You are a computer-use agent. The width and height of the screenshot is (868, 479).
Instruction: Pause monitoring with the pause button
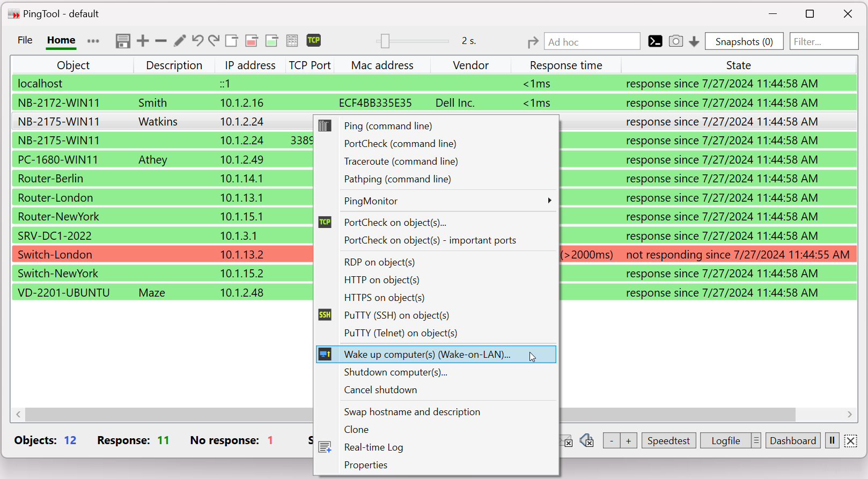[832, 441]
